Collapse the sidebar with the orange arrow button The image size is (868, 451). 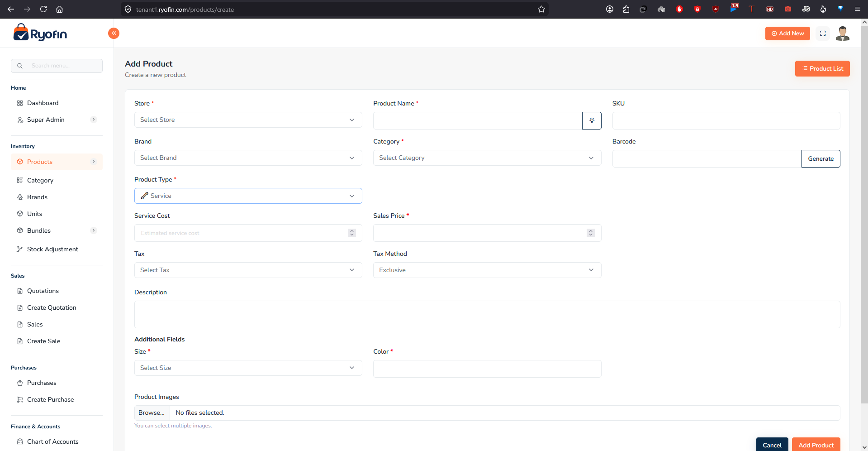pyautogui.click(x=114, y=33)
